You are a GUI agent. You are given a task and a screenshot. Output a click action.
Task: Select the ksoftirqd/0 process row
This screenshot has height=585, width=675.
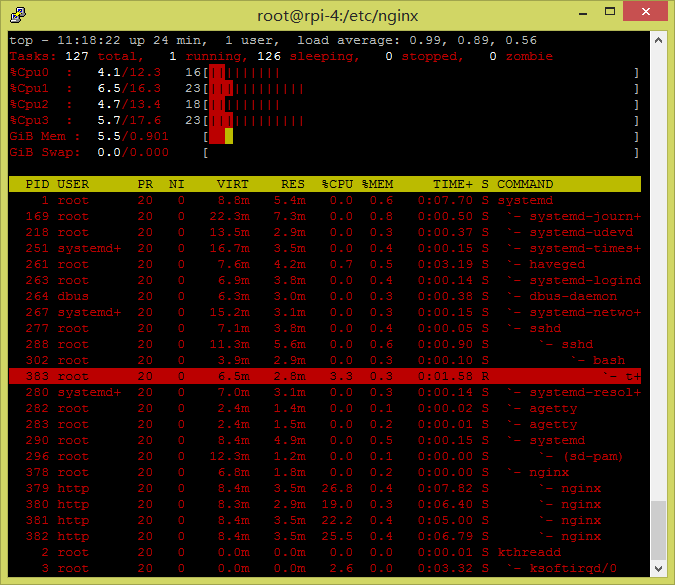pos(325,568)
